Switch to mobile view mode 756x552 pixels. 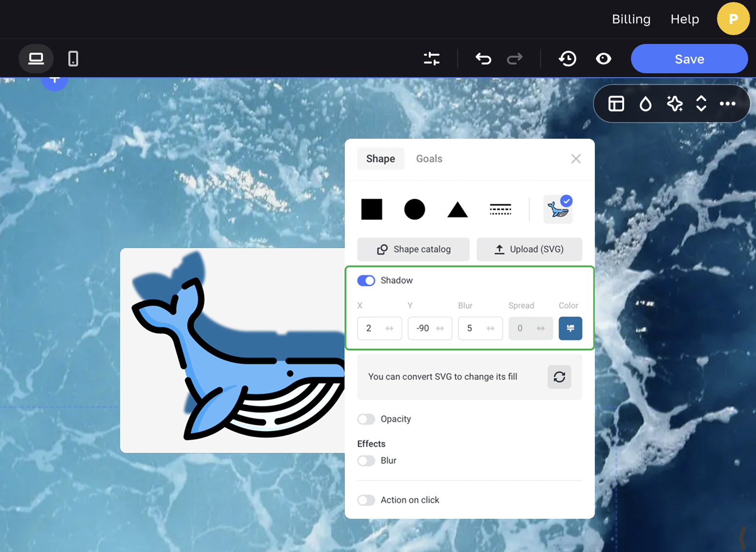click(x=73, y=59)
